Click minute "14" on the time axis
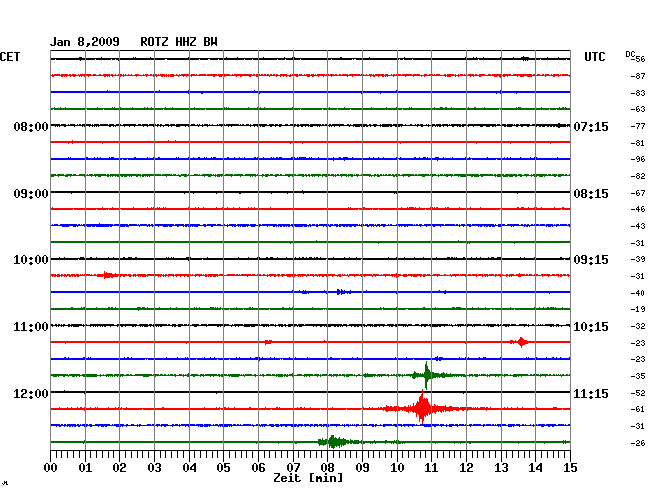 tap(535, 467)
